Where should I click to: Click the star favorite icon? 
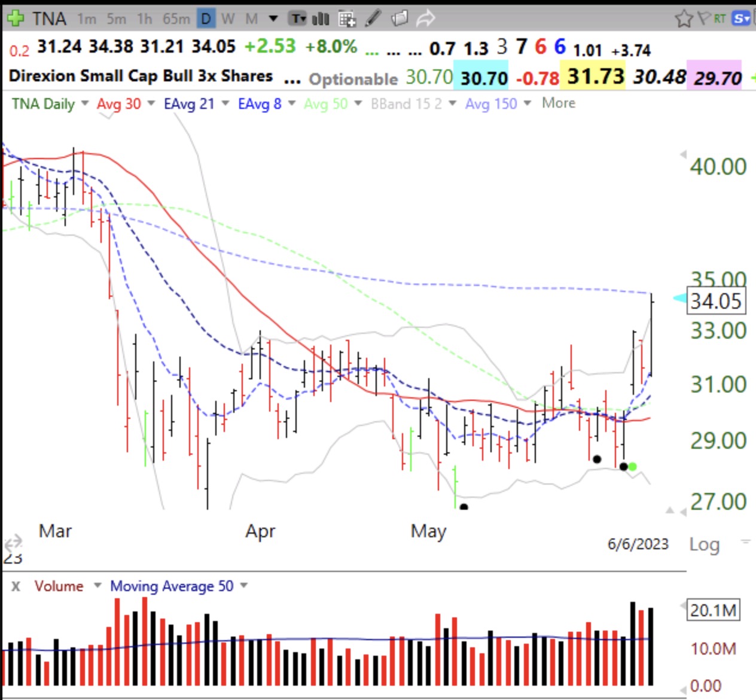683,19
